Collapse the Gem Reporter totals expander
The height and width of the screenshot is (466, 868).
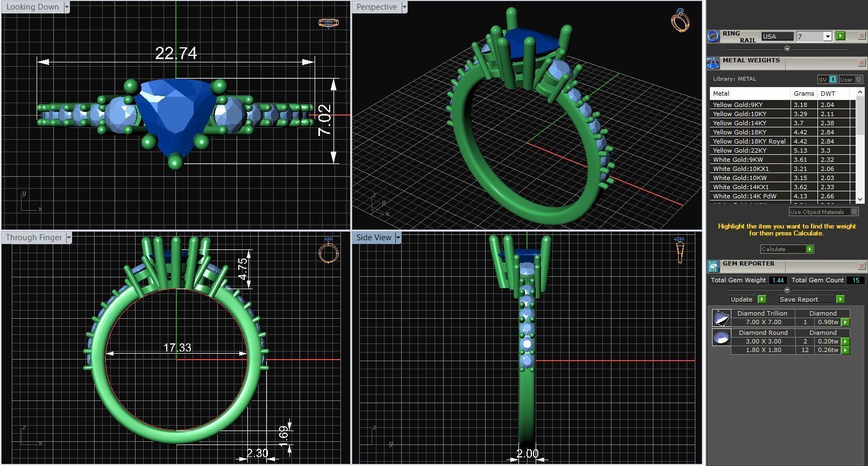tap(787, 290)
